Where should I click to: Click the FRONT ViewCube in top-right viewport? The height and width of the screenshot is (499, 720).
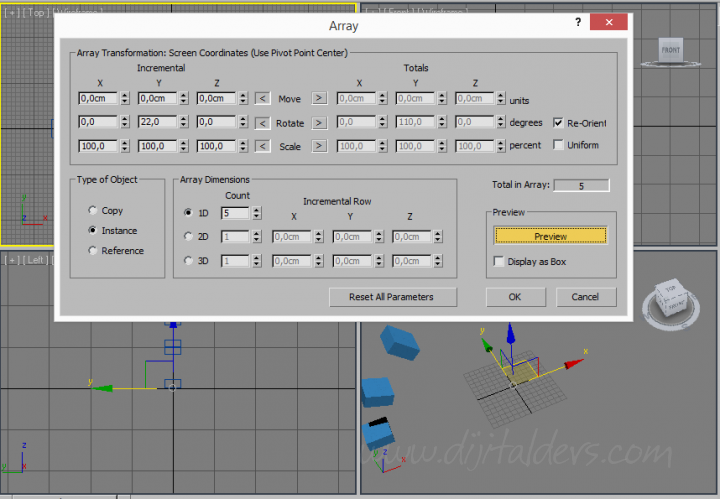pos(670,50)
